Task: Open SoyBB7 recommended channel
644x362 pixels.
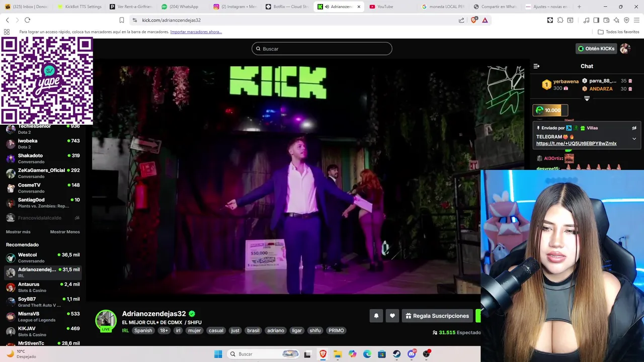Action: (43, 302)
